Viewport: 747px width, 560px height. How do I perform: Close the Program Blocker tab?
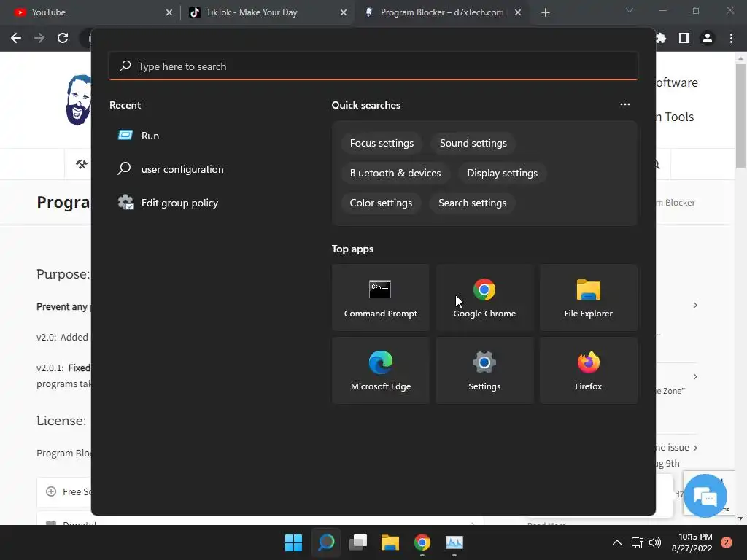[518, 12]
